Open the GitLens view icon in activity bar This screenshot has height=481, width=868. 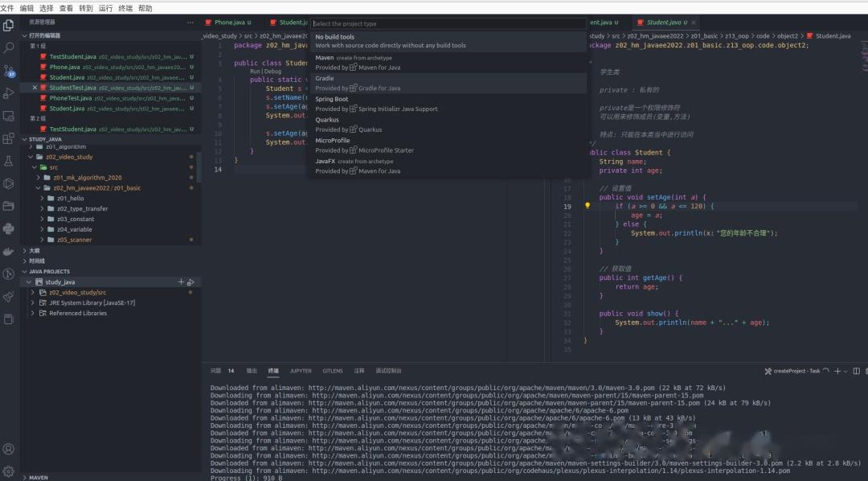[8, 273]
